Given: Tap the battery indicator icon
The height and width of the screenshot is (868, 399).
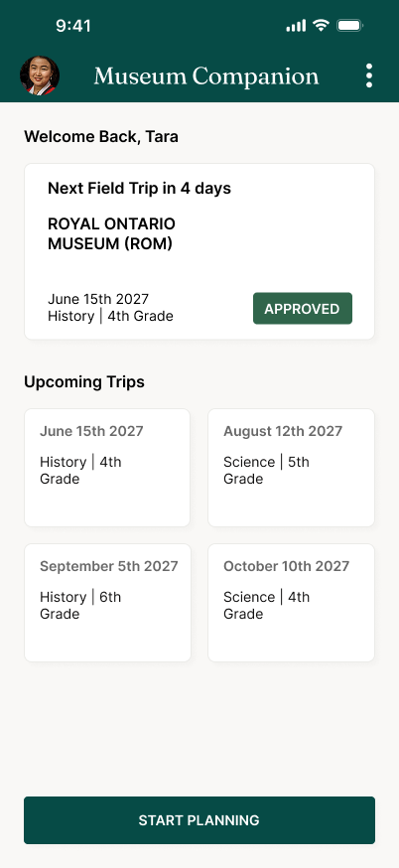Looking at the screenshot, I should 349,25.
